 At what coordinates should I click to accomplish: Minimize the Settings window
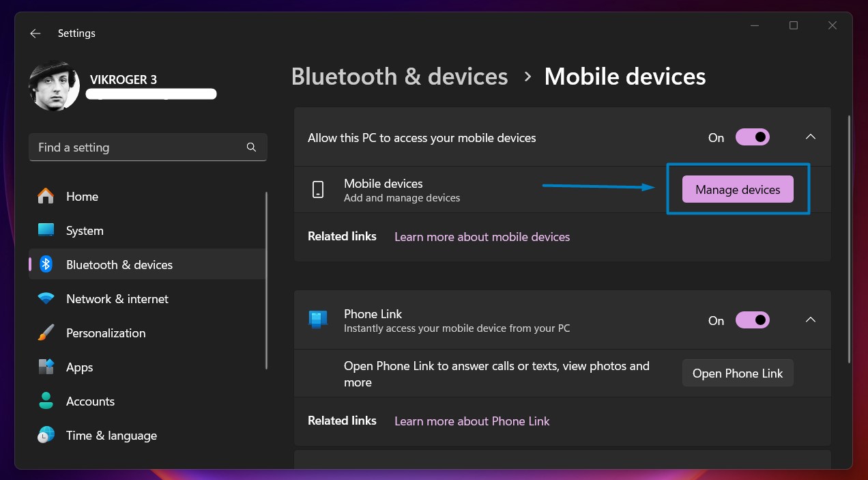pyautogui.click(x=754, y=25)
